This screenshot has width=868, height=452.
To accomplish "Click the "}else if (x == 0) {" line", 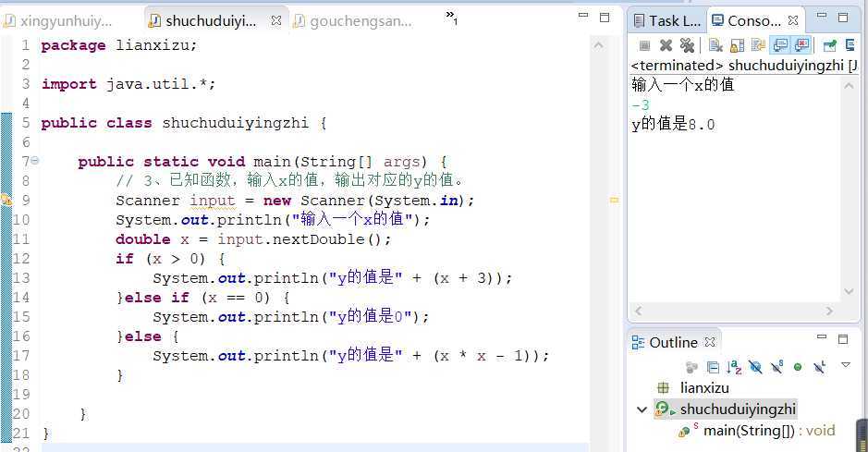I will tap(203, 298).
